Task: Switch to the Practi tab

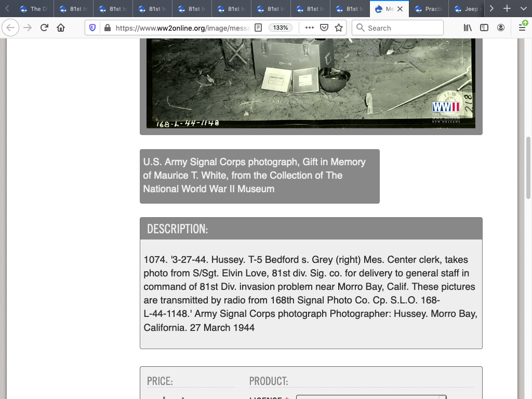Action: click(429, 9)
